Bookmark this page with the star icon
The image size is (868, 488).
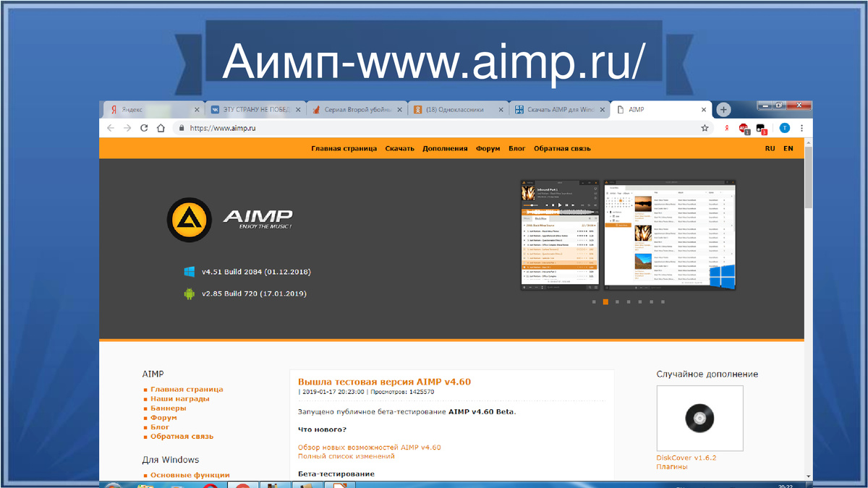point(705,128)
